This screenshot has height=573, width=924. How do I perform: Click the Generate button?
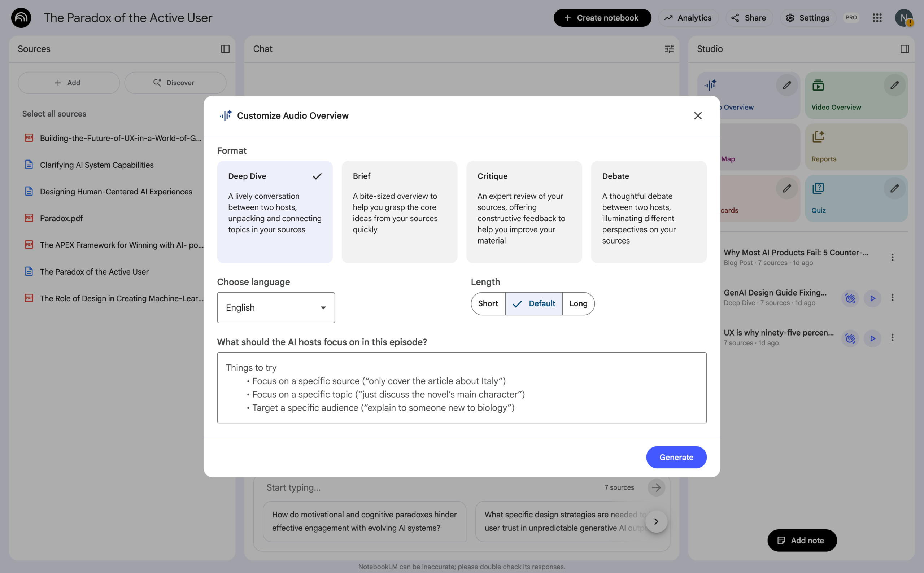(676, 457)
